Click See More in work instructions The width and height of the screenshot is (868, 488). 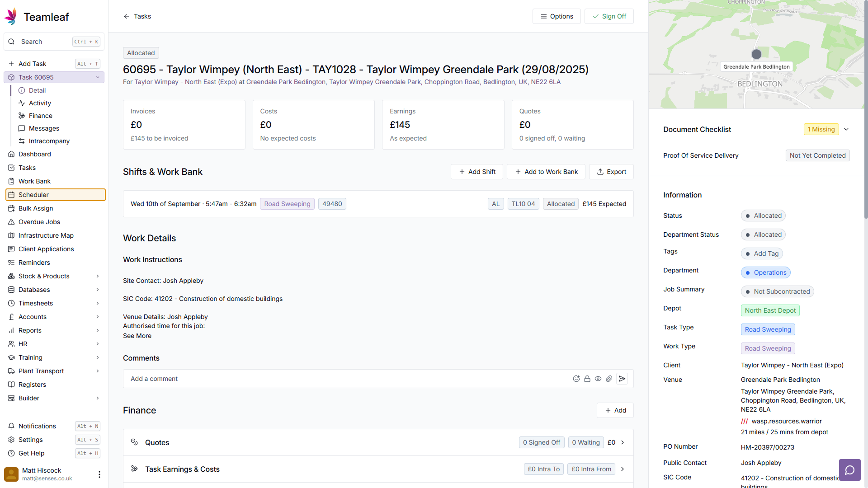click(137, 336)
